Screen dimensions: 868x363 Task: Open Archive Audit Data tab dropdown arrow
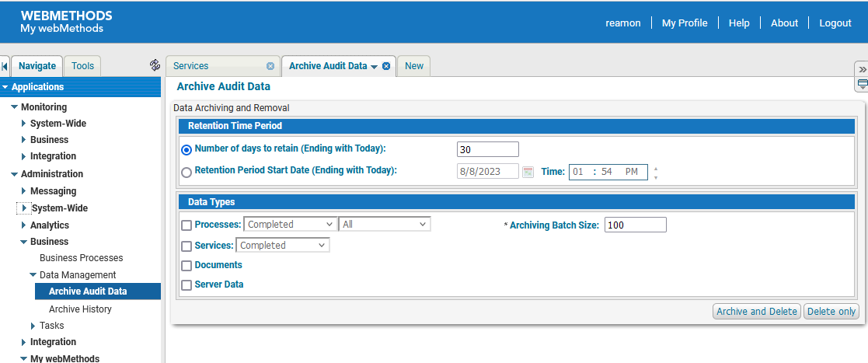tap(375, 66)
